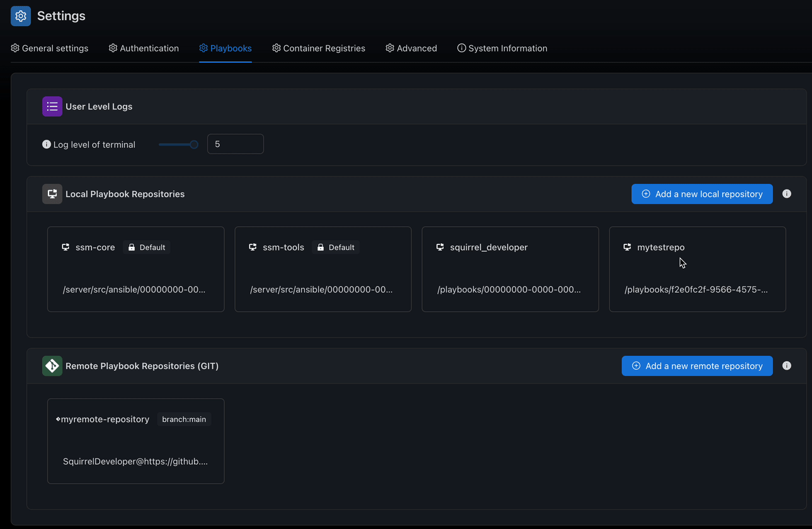Open the ssm-tools repository card
The width and height of the screenshot is (812, 529).
point(323,269)
